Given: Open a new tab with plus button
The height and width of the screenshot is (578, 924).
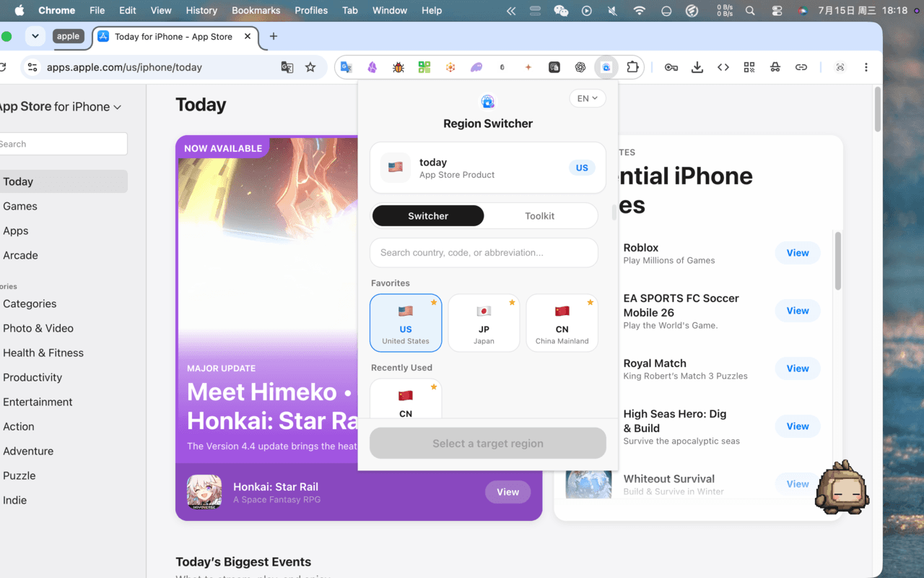Looking at the screenshot, I should click(273, 36).
